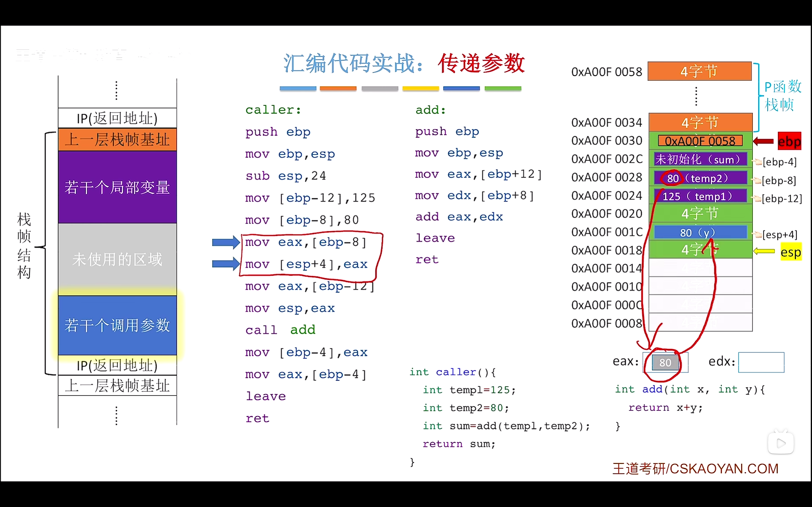Viewport: 812px width, 507px height.
Task: Click the 125 (temp1) stack cell
Action: click(700, 196)
